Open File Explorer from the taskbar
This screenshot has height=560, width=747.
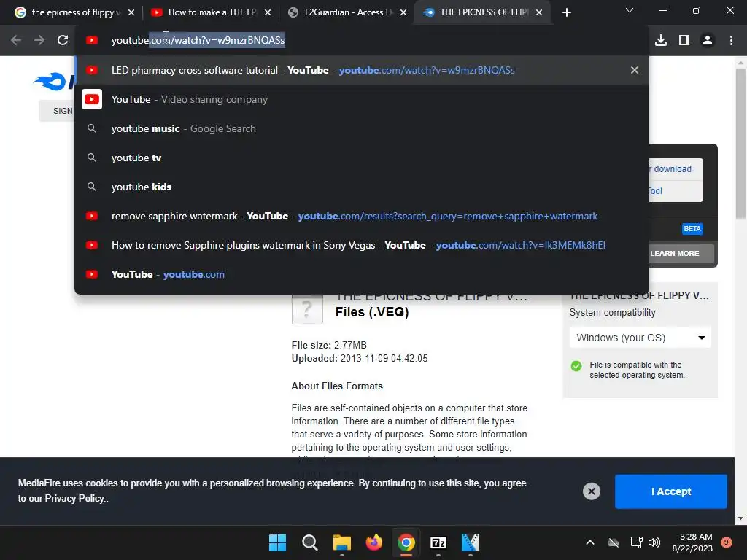tap(341, 542)
